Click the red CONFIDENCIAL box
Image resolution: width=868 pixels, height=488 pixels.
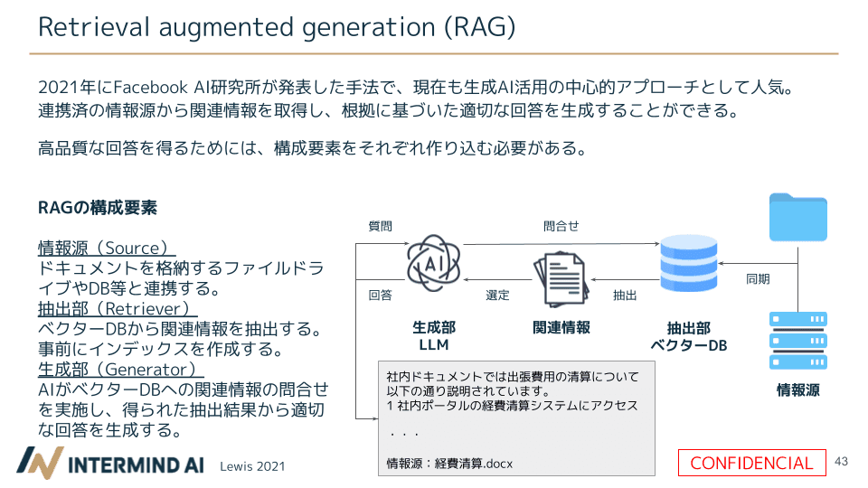(x=751, y=463)
